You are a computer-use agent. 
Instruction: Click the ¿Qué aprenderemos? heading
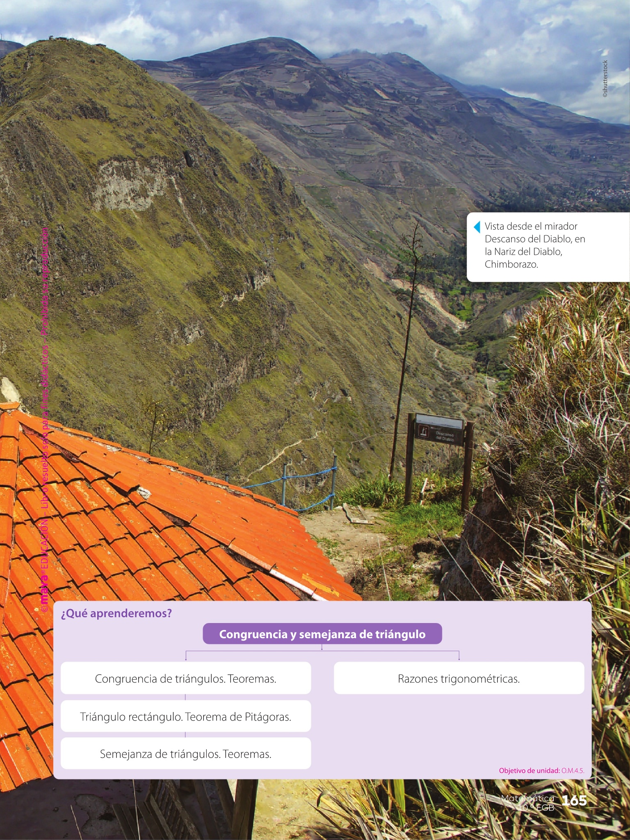(x=116, y=613)
